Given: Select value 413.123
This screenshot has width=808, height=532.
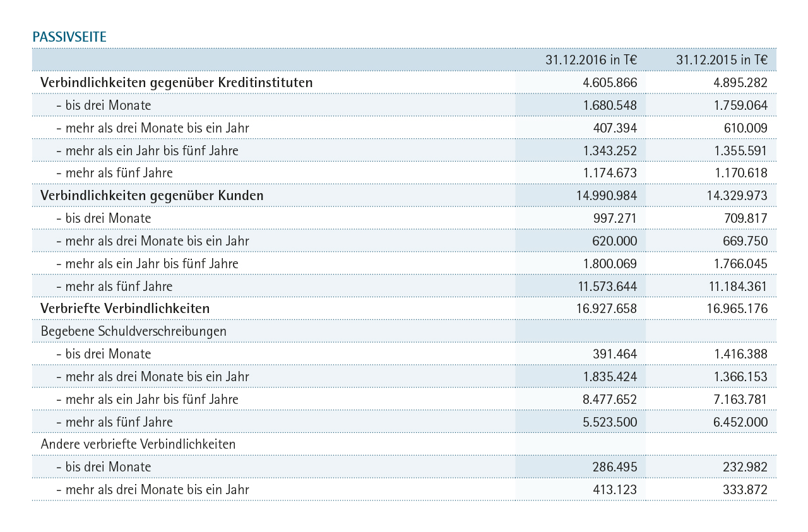Looking at the screenshot, I should click(x=615, y=490).
